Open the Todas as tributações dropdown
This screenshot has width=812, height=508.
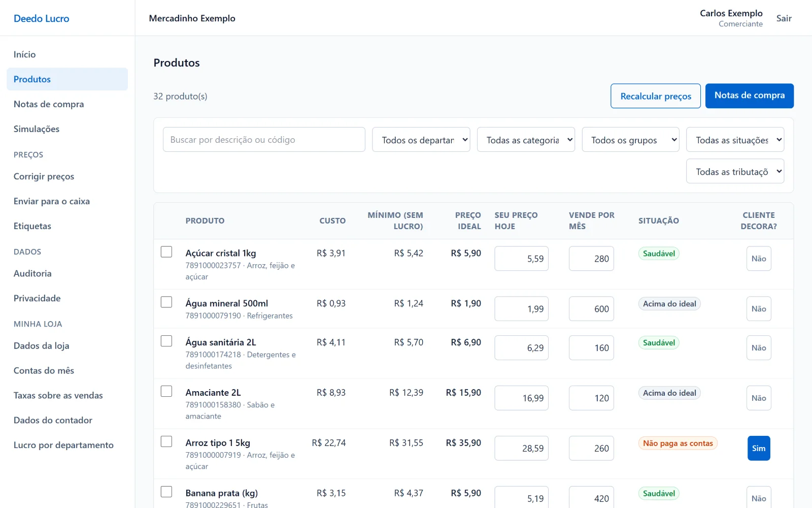coord(735,172)
